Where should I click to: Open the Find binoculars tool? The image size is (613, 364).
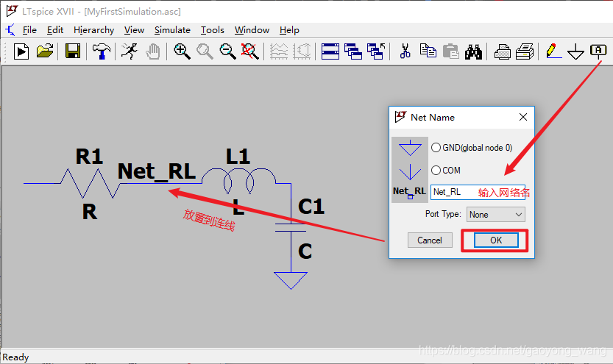click(x=473, y=51)
